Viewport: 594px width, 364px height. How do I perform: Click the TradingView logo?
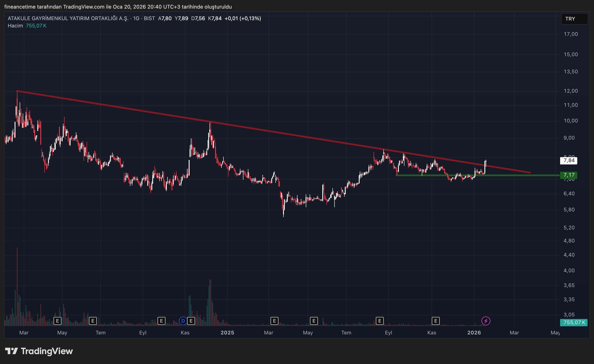tap(39, 351)
